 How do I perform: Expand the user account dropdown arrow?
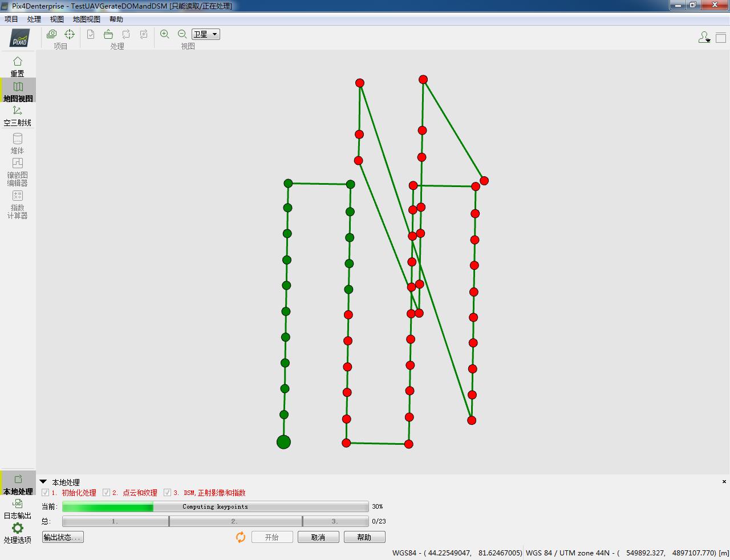point(708,41)
